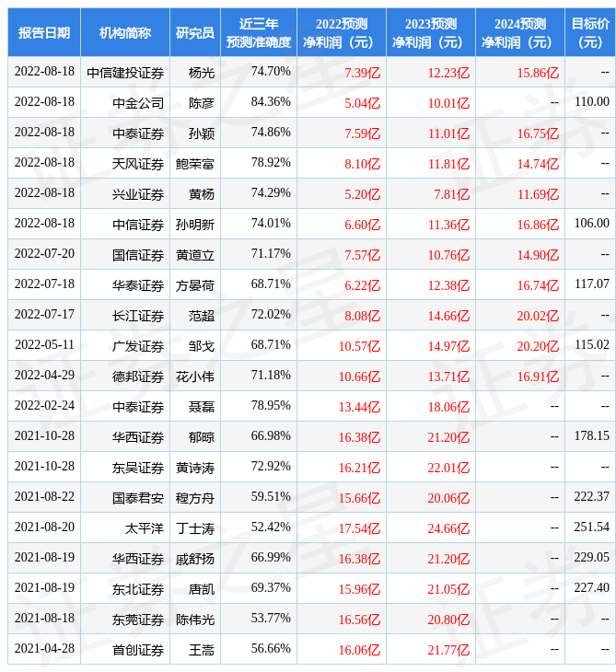The height and width of the screenshot is (672, 616).
Task: Click target price 115.02
Action: (590, 345)
